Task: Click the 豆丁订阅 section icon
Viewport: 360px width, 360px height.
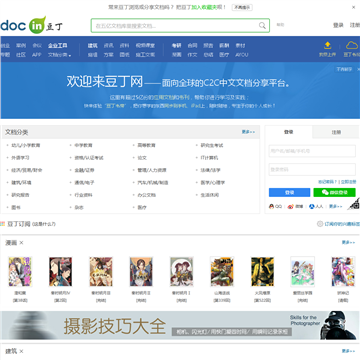Action: (x=2, y=224)
